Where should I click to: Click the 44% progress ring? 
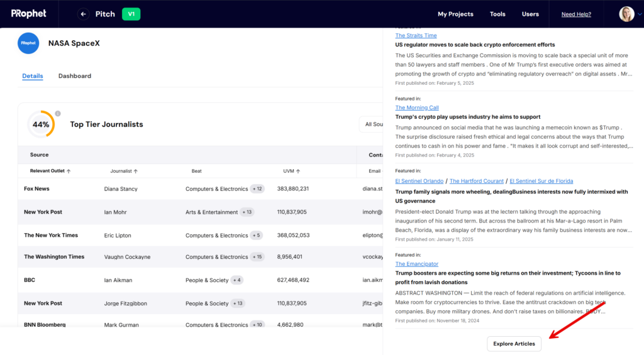pyautogui.click(x=41, y=124)
